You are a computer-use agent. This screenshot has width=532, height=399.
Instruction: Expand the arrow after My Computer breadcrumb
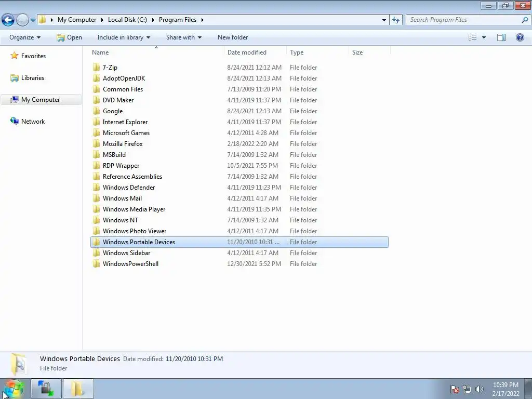tap(102, 20)
